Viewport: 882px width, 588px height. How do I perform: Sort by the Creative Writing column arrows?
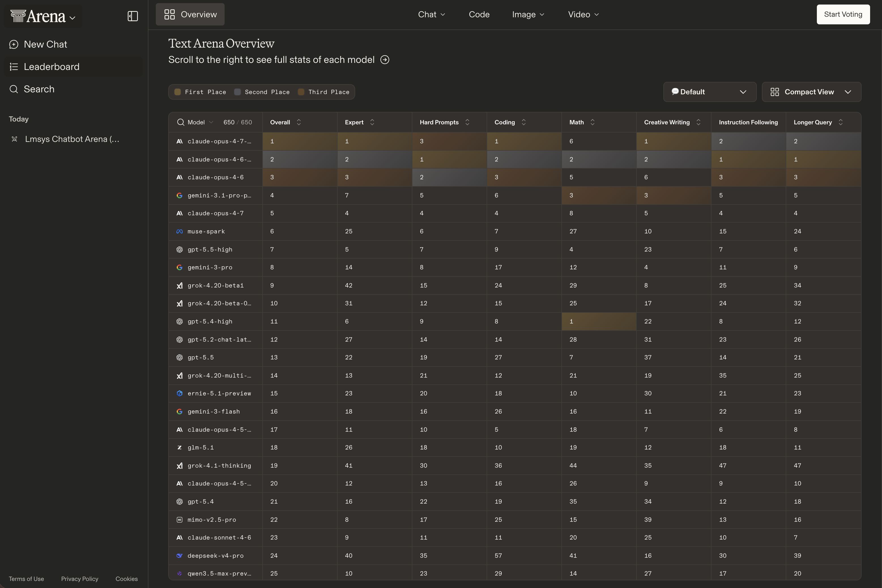pyautogui.click(x=698, y=122)
